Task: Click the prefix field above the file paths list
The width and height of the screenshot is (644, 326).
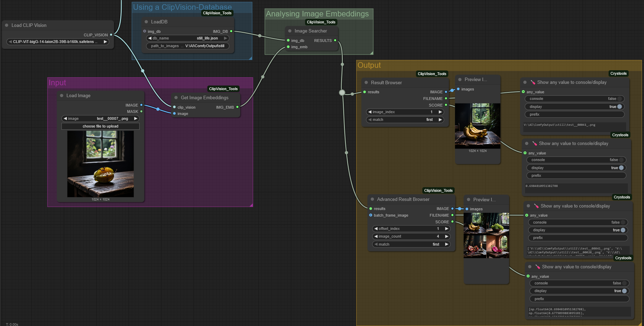Action: pos(578,238)
